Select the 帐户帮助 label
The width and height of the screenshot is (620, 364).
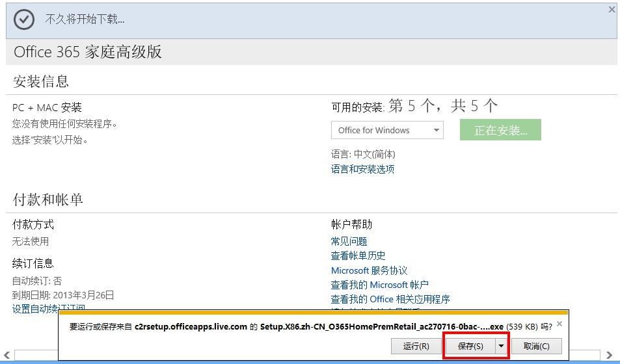[351, 224]
